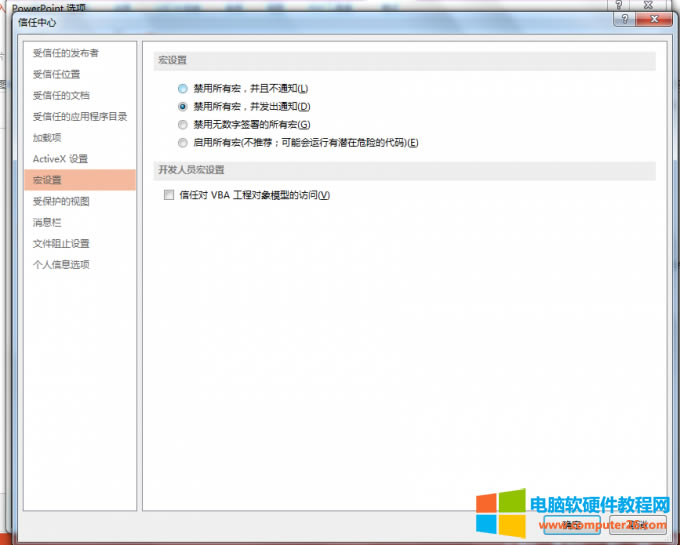Screen dimensions: 680x545
Task: Open the 受信任的发布者 section
Action: point(80,53)
